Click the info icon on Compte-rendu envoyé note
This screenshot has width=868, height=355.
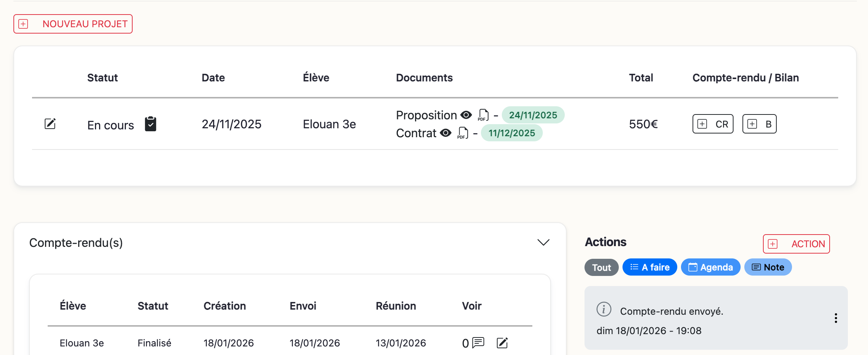(x=604, y=310)
